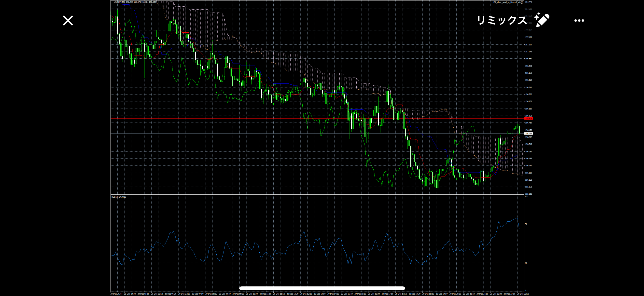Open the three-dots more options menu

(x=579, y=21)
